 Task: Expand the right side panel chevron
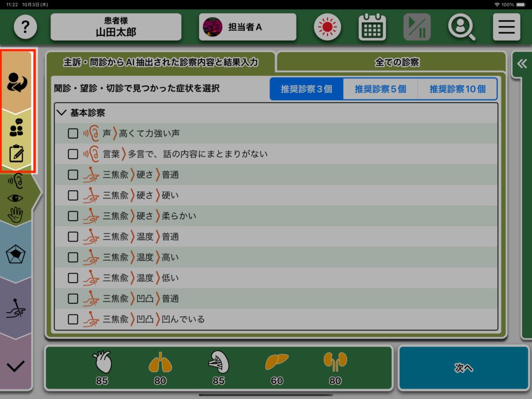(522, 64)
